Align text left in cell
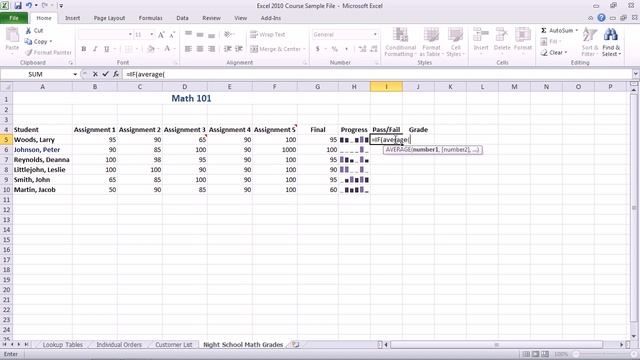640x360 pixels. click(188, 49)
